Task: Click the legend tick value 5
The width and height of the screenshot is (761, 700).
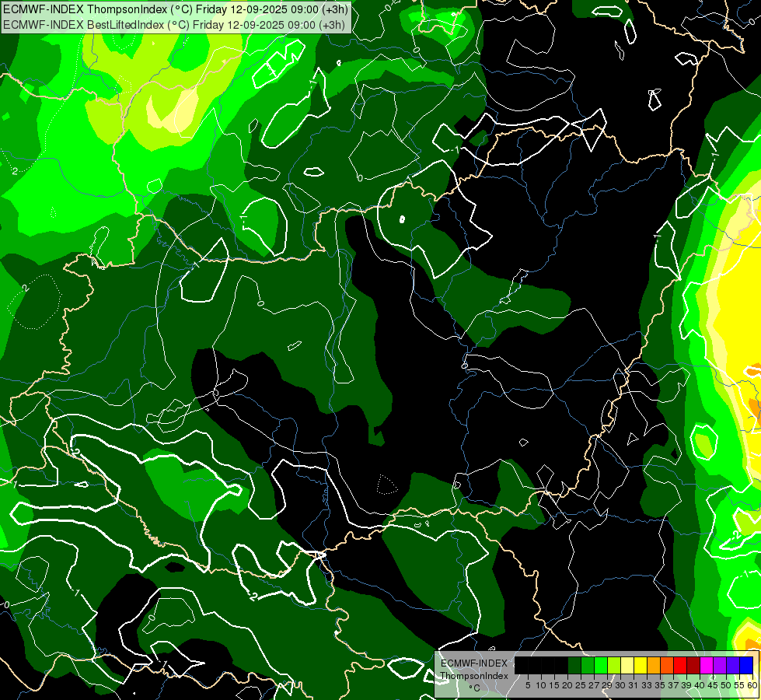Action: coord(528,685)
